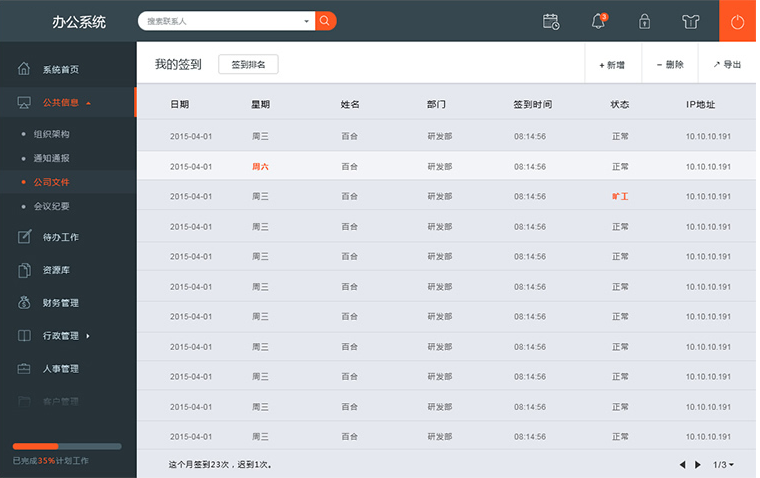Click the 签到时间 column header
760x478 pixels.
click(533, 104)
